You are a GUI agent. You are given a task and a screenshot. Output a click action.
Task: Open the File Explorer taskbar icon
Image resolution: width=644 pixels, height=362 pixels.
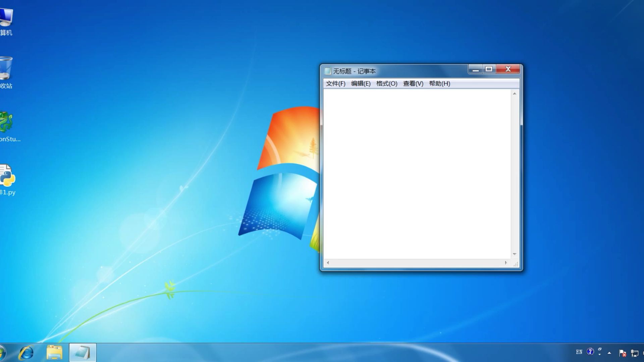54,353
